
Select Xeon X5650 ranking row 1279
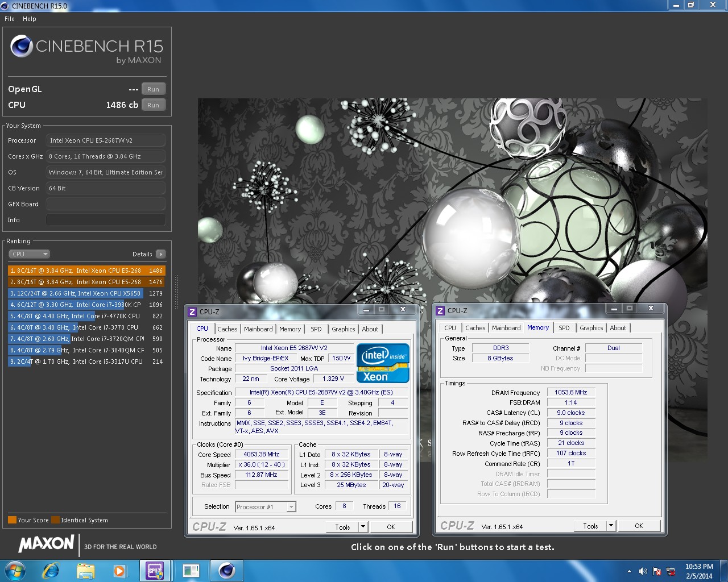86,293
